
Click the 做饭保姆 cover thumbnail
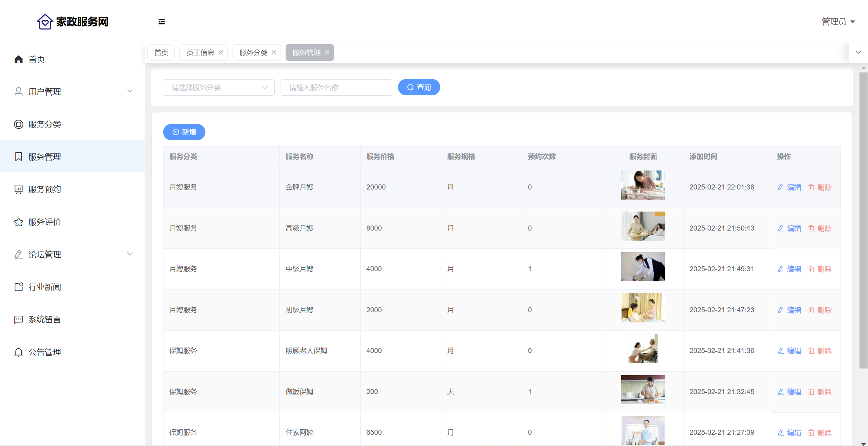643,389
